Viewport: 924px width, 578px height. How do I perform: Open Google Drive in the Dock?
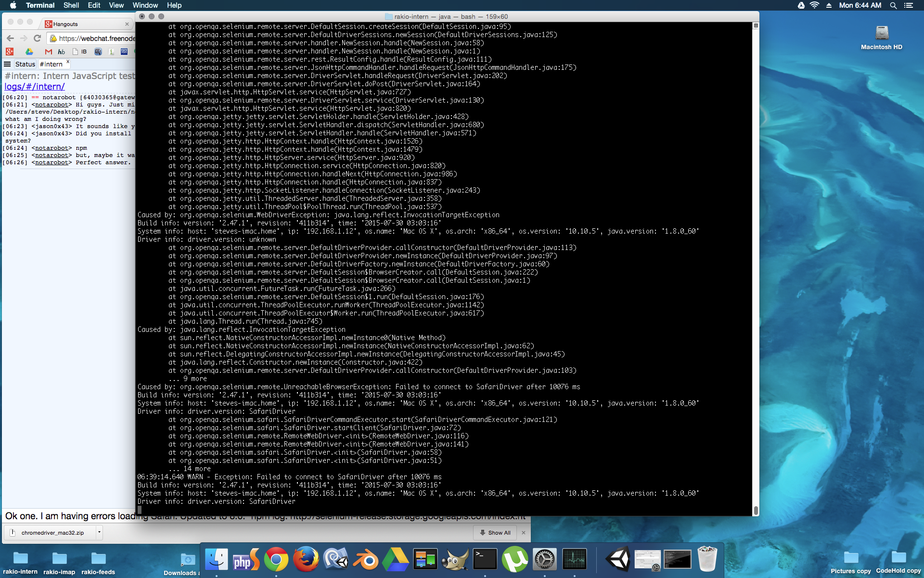(395, 560)
